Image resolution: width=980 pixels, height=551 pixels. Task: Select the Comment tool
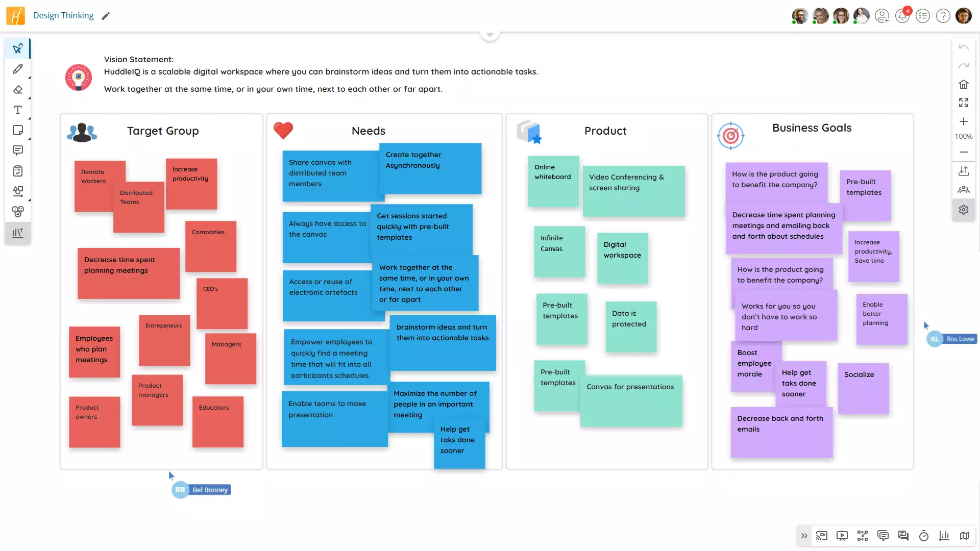click(18, 151)
